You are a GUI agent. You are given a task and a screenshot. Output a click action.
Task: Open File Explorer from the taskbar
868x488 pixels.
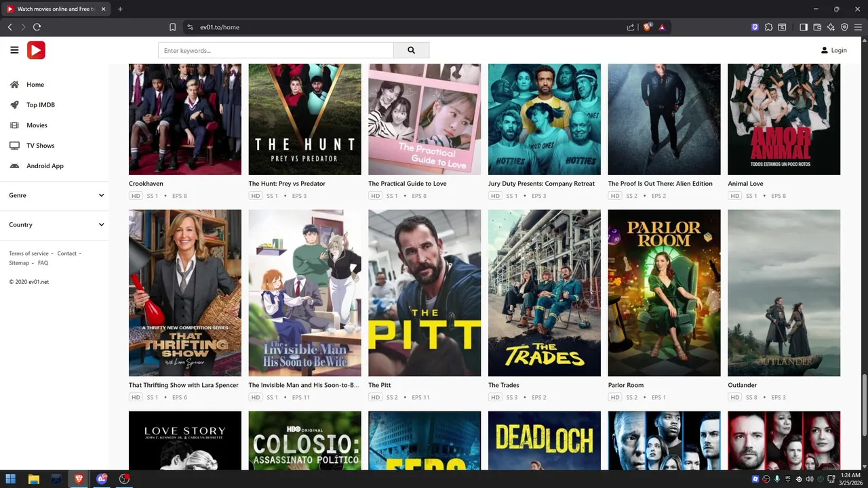tap(34, 479)
